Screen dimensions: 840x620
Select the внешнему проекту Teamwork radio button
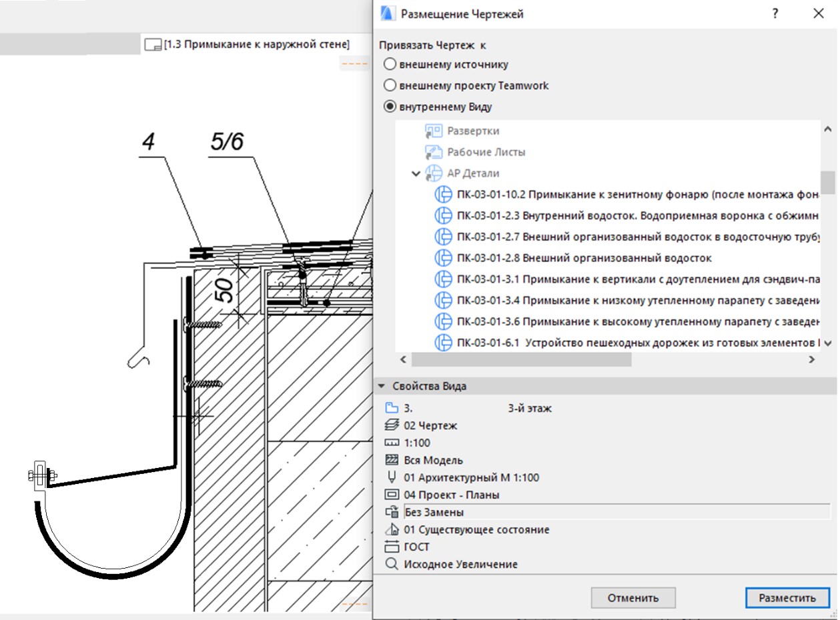coord(389,85)
